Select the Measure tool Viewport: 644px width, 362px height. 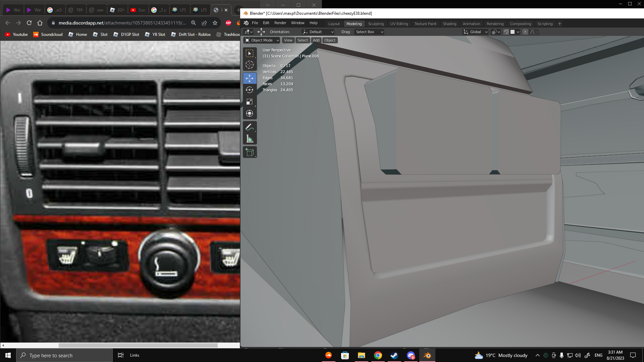click(x=250, y=139)
